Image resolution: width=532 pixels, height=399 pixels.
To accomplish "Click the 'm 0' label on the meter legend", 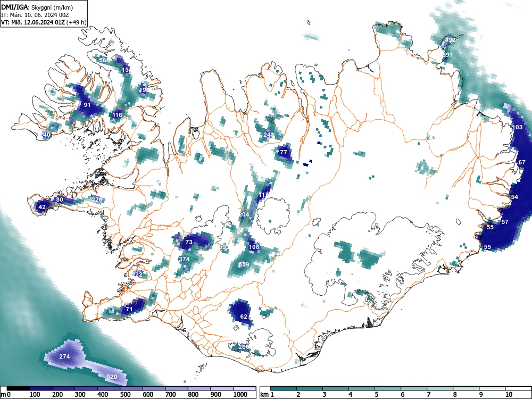I will coord(6,394).
